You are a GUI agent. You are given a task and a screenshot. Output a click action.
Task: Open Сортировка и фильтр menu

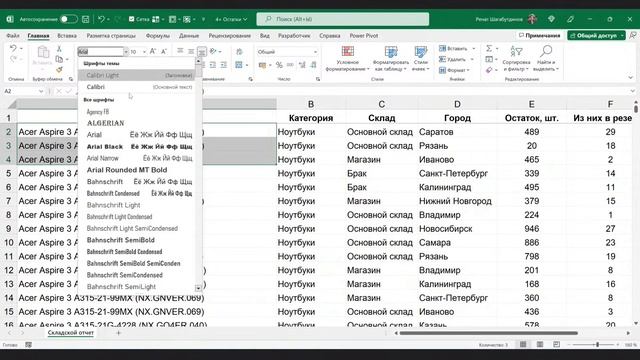[x=516, y=58]
